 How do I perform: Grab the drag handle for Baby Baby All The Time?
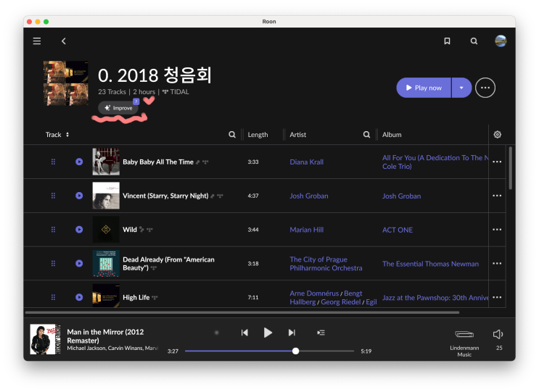pos(53,162)
